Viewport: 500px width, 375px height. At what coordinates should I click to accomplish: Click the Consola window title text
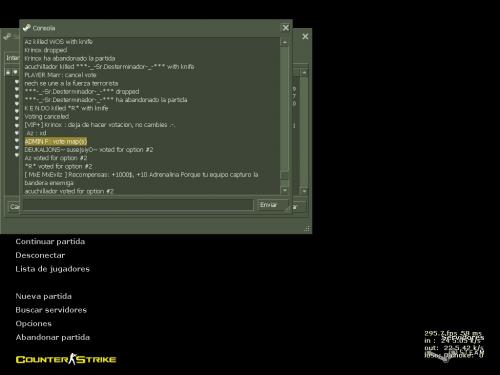click(x=44, y=28)
